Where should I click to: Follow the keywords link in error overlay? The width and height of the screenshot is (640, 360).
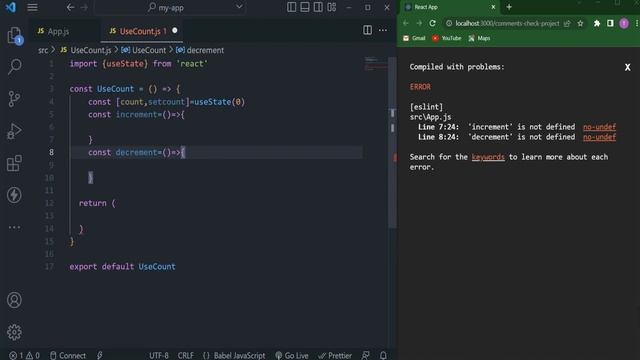[488, 157]
